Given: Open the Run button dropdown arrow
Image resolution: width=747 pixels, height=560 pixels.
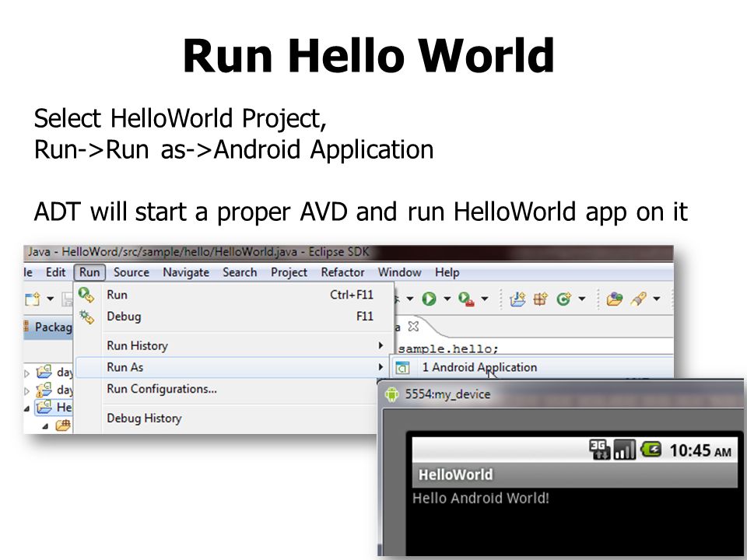Looking at the screenshot, I should (x=447, y=299).
